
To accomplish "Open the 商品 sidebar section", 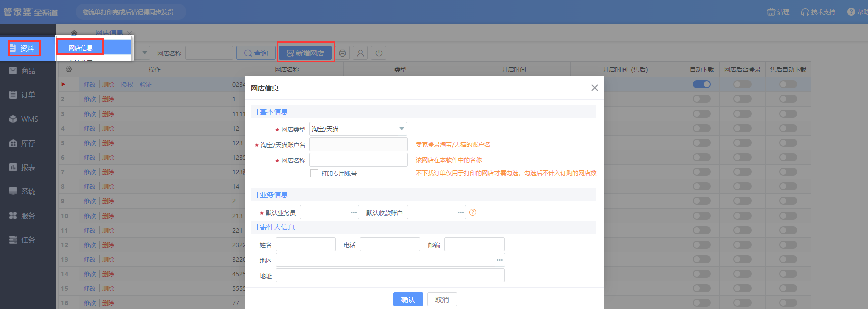I will (22, 71).
